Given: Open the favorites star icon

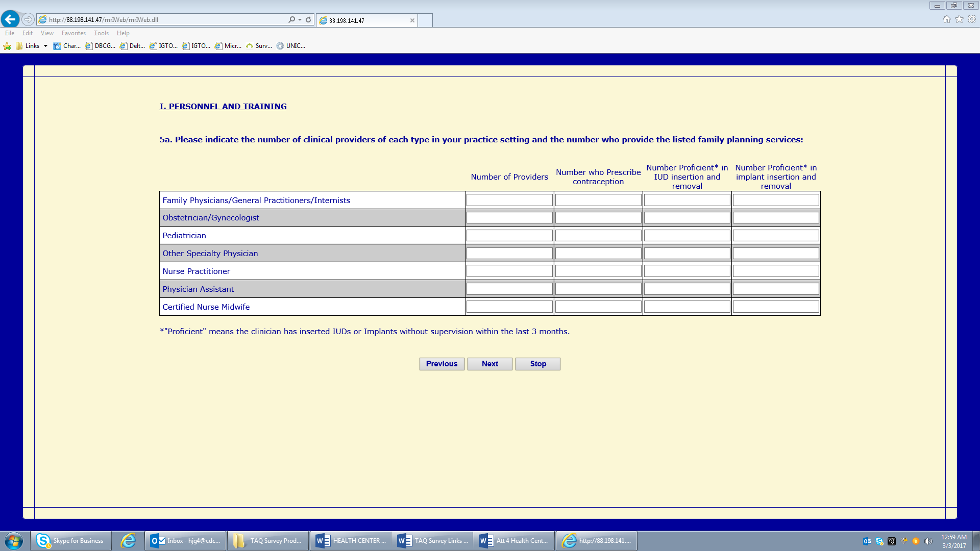Looking at the screenshot, I should (x=959, y=19).
